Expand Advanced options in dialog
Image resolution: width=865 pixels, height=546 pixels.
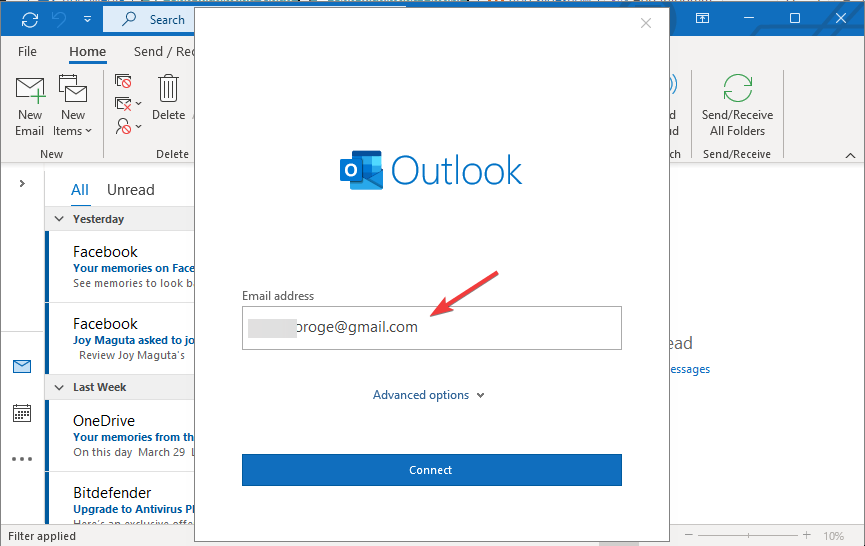pyautogui.click(x=429, y=395)
